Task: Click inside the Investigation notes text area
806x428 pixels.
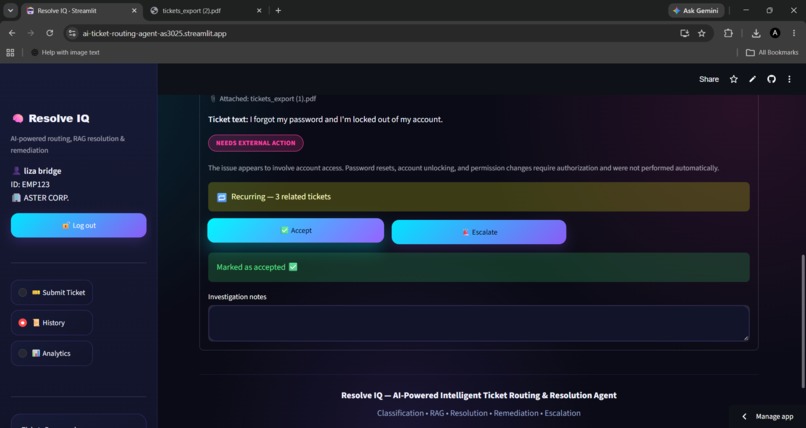Action: coord(479,323)
